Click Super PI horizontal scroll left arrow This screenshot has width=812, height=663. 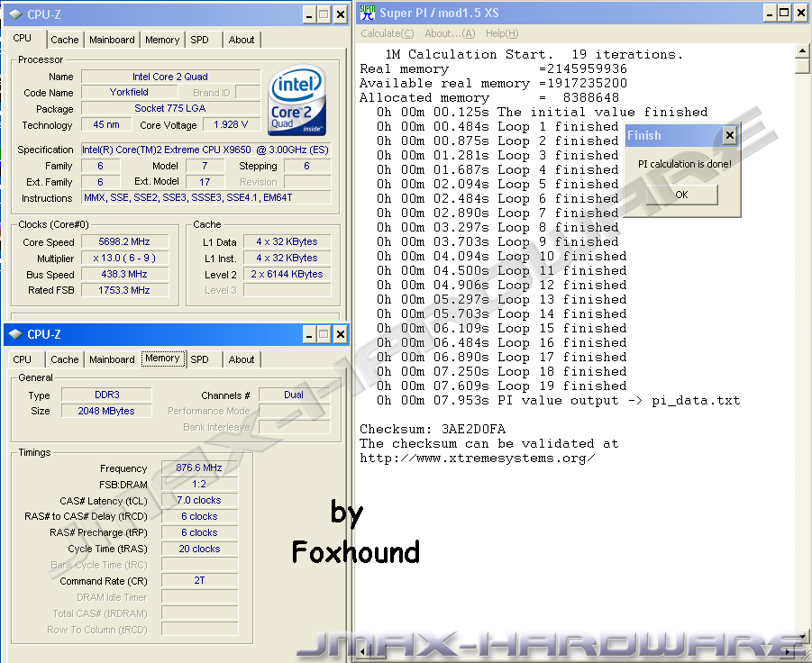pos(363,652)
